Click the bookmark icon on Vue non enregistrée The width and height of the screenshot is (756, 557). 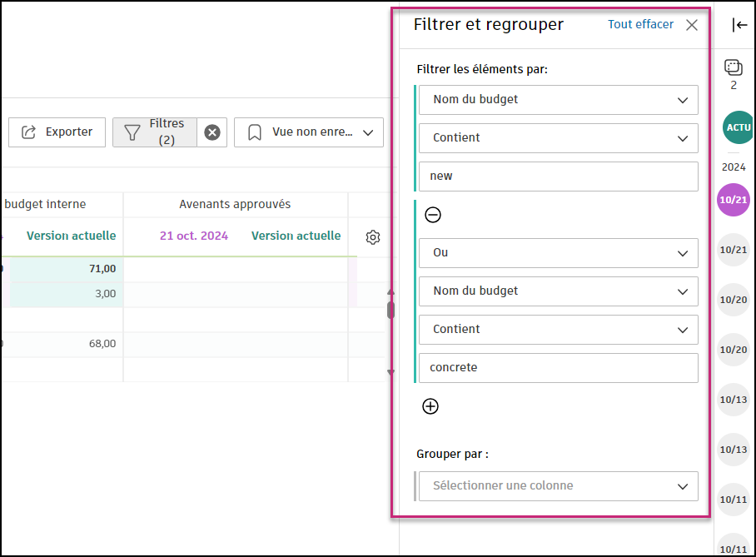tap(254, 132)
